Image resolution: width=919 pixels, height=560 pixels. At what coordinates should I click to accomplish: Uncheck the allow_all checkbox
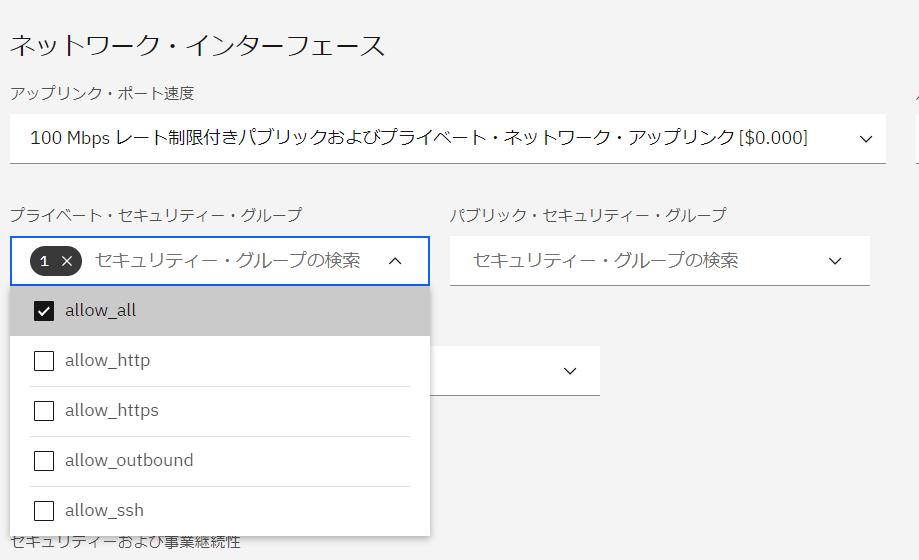pos(44,311)
